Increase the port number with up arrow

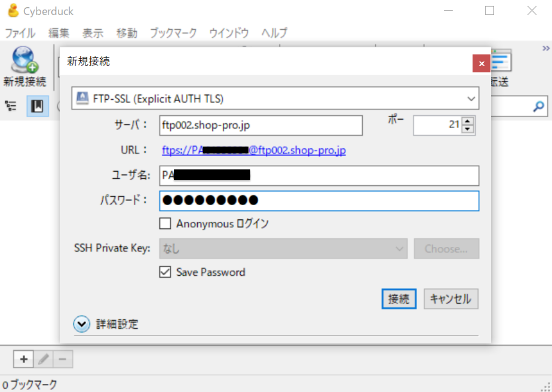click(467, 121)
